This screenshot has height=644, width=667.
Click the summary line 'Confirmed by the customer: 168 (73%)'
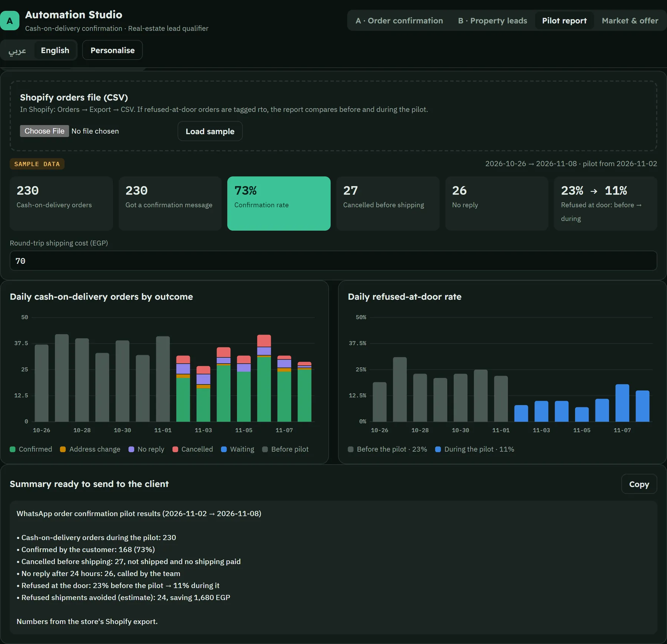coord(88,550)
